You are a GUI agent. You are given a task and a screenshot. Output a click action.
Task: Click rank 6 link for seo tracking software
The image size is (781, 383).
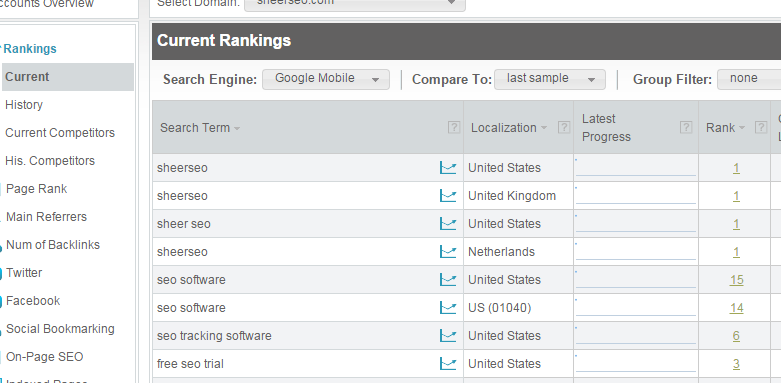click(736, 336)
